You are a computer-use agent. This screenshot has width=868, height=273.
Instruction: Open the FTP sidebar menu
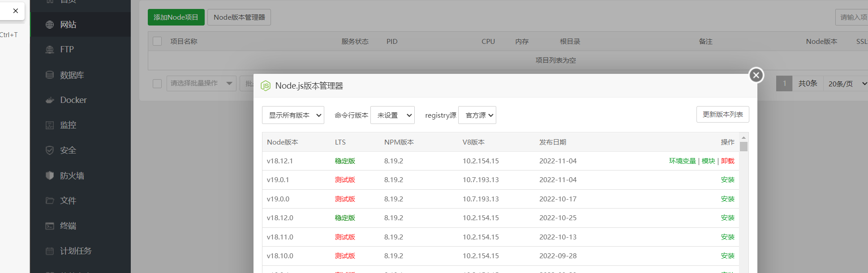tap(81, 50)
